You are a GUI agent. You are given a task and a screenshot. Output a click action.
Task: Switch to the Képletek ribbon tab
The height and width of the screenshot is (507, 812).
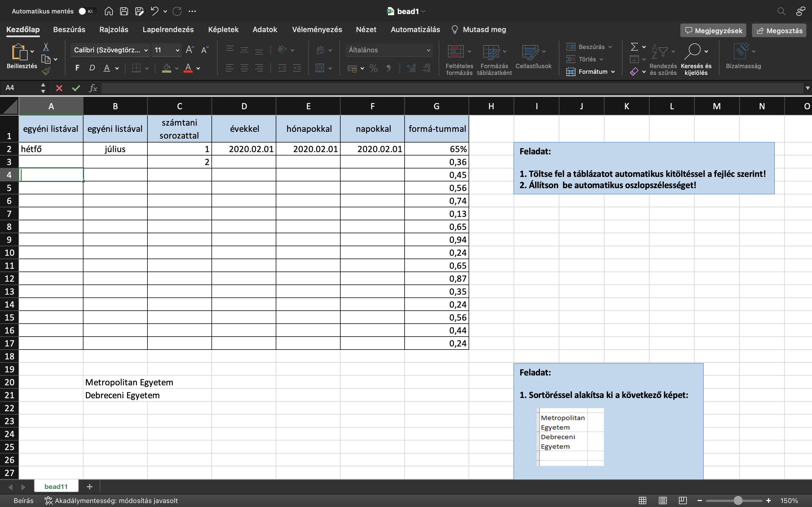pyautogui.click(x=223, y=30)
